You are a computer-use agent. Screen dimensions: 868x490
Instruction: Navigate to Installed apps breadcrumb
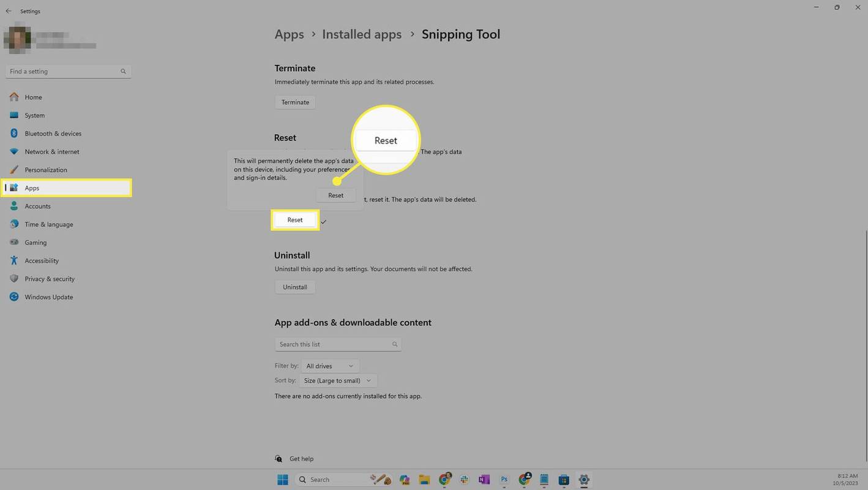click(x=362, y=34)
